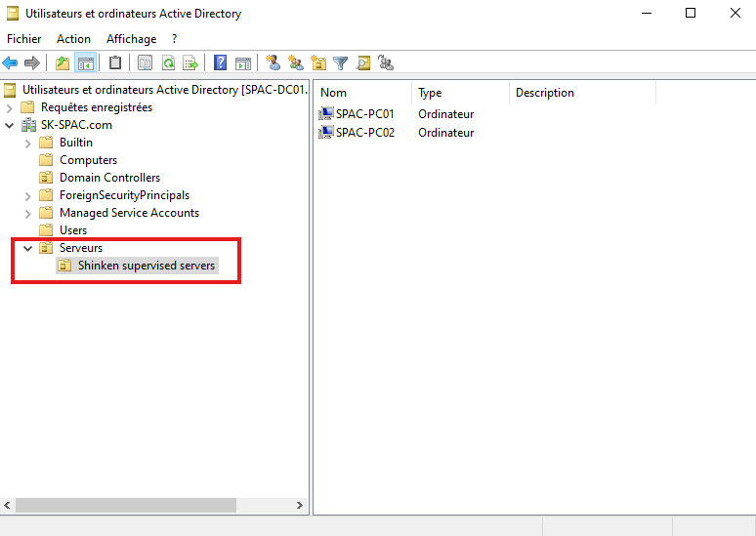Click the Export list toolbar icon
Viewport: 756px width, 536px height.
(190, 63)
